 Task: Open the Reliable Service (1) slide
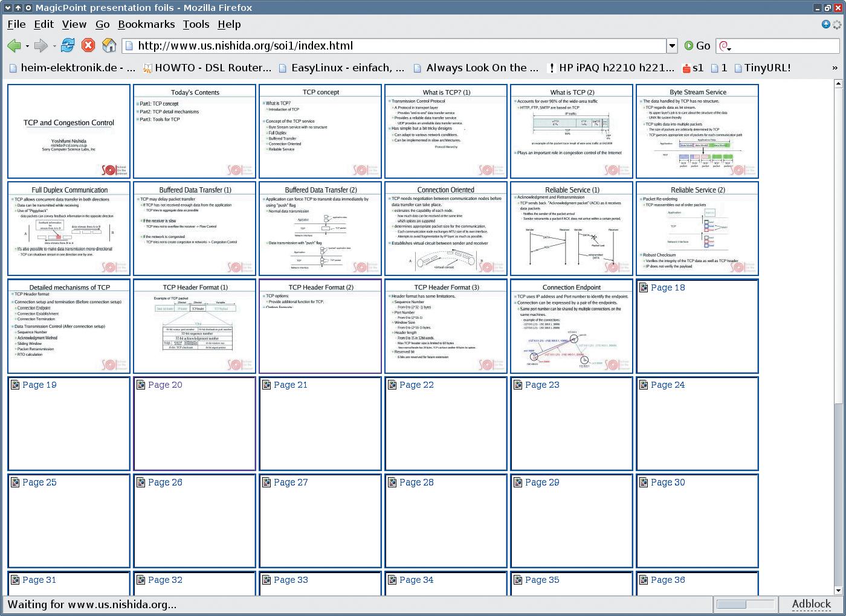click(x=572, y=229)
